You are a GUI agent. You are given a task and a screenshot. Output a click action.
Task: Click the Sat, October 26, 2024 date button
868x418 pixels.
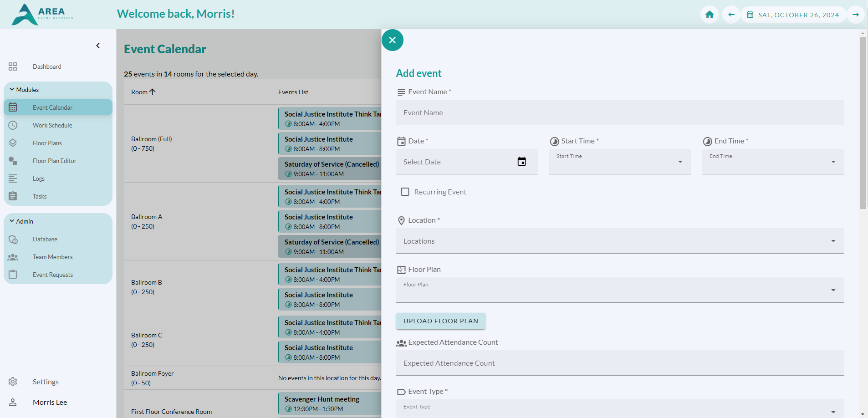tap(793, 15)
